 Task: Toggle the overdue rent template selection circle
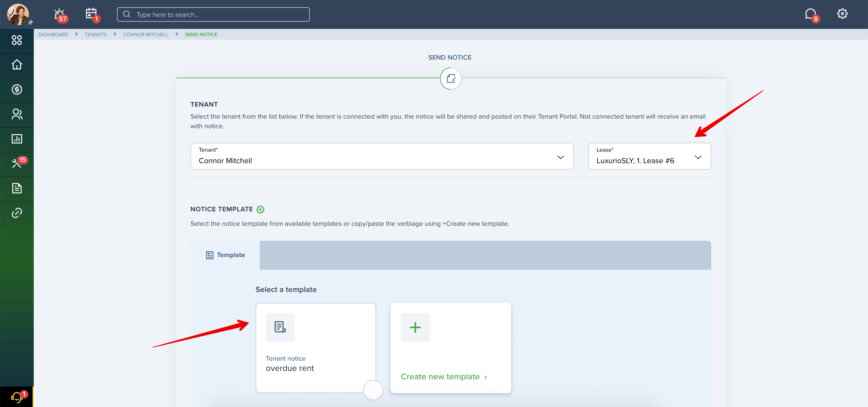(373, 390)
